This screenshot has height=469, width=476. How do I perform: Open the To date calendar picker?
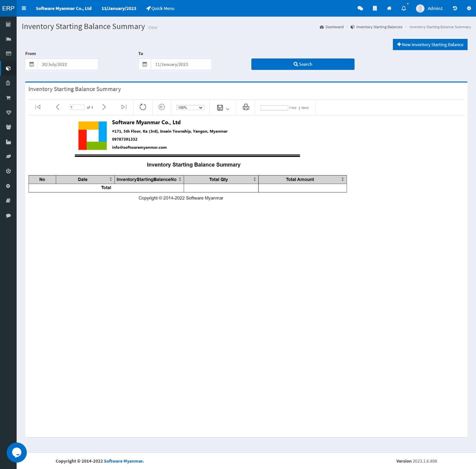pos(145,64)
